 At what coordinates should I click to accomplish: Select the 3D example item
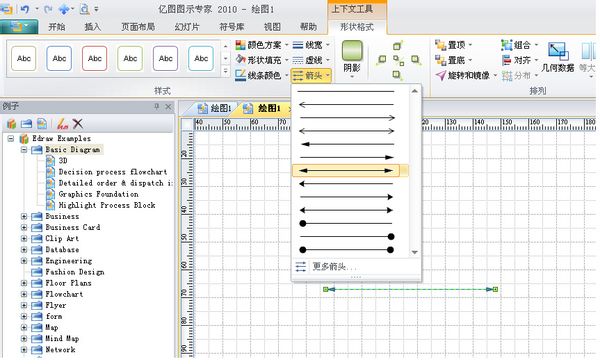pos(63,161)
